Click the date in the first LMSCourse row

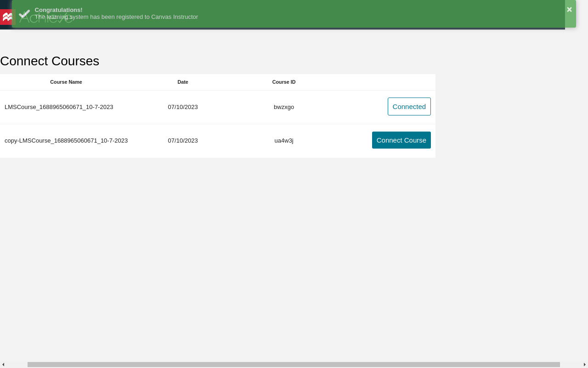[x=183, y=107]
